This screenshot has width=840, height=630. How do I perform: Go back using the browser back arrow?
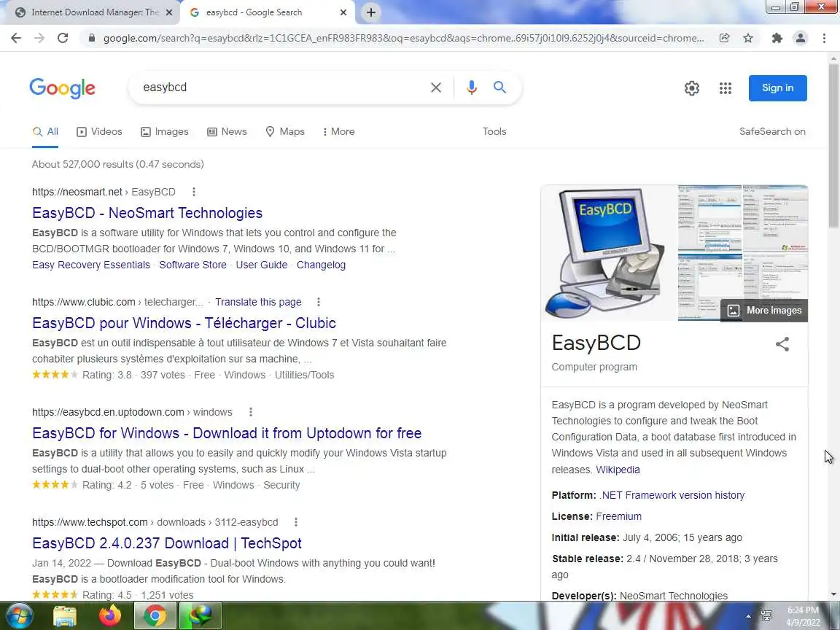coord(16,38)
